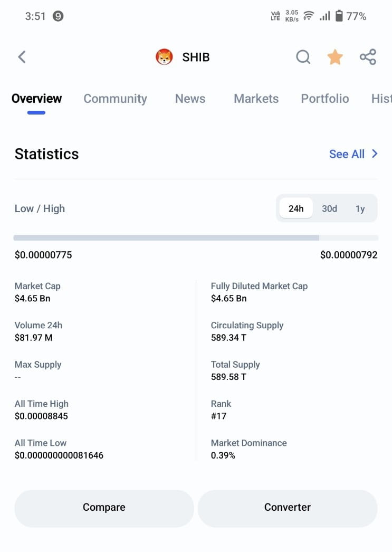Toggle the favorite star icon

(335, 57)
